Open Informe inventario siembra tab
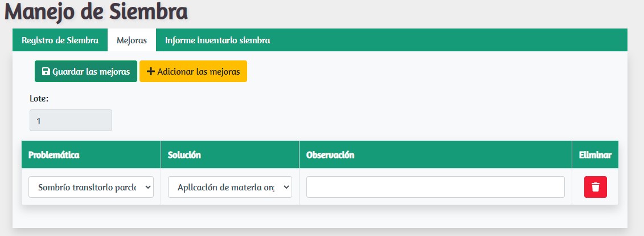 (x=218, y=40)
